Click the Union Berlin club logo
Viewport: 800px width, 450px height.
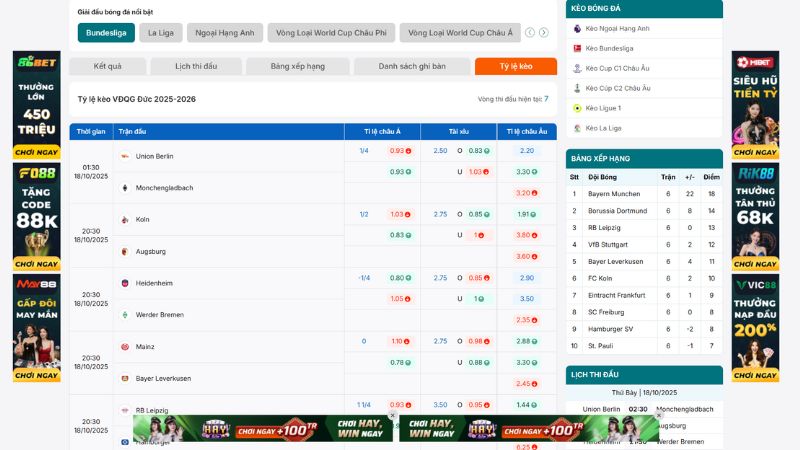click(124, 156)
